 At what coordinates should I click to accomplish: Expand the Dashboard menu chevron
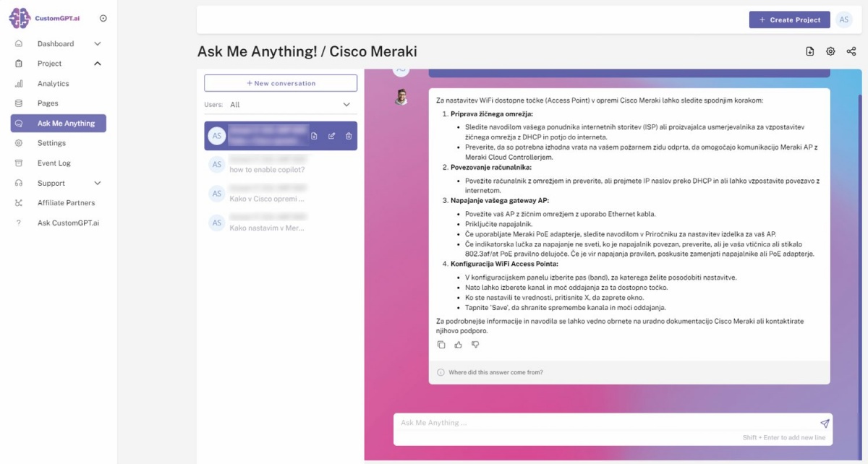98,44
